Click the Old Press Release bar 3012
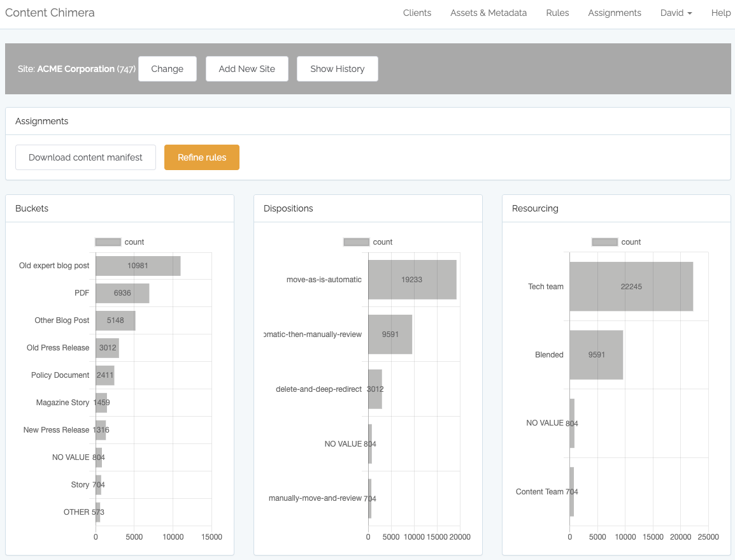 [108, 348]
